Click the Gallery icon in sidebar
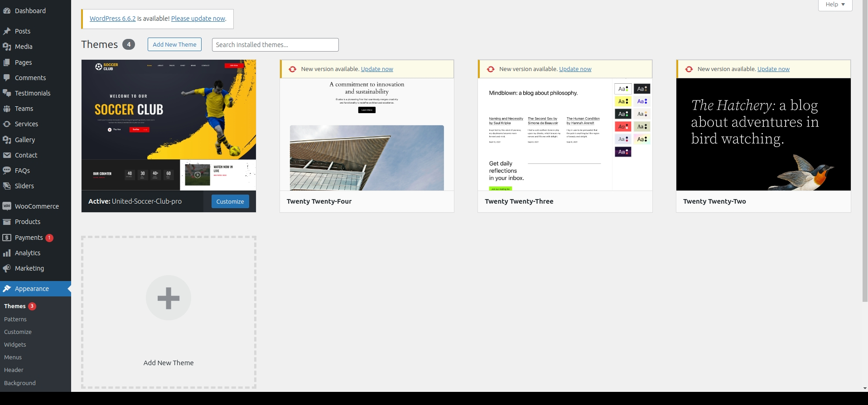 (x=7, y=140)
